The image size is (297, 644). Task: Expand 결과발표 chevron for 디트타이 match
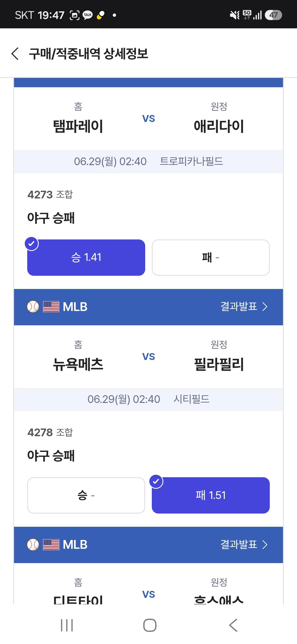coord(265,544)
